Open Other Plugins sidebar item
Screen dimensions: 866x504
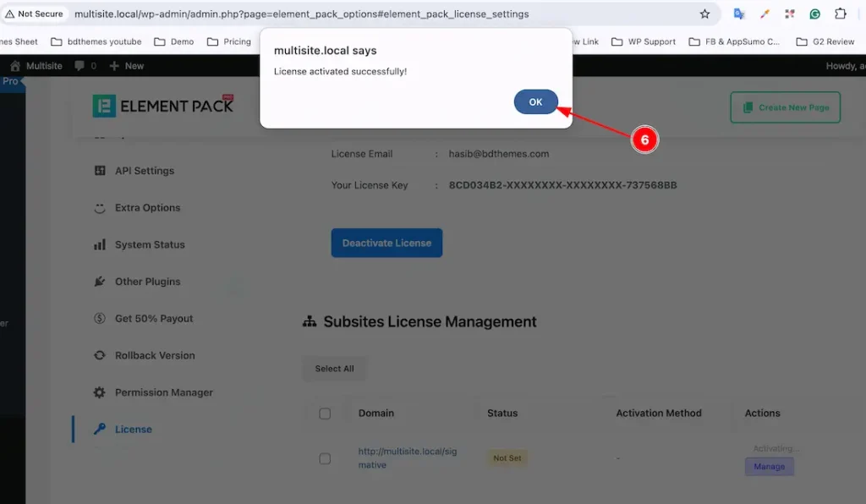click(147, 282)
